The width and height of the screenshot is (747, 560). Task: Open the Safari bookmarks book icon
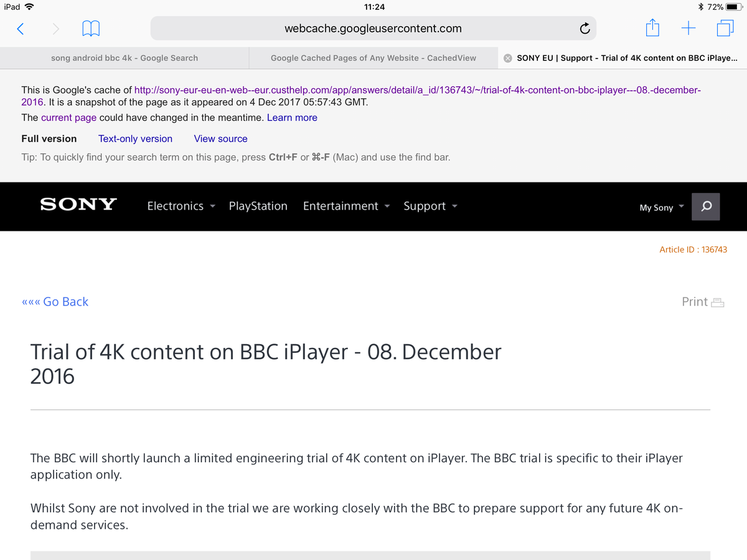click(x=91, y=29)
